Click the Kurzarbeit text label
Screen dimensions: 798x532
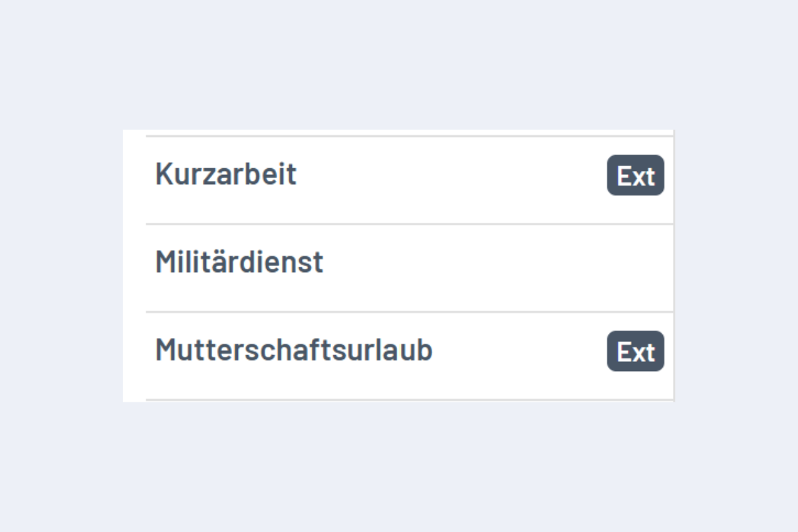(226, 175)
